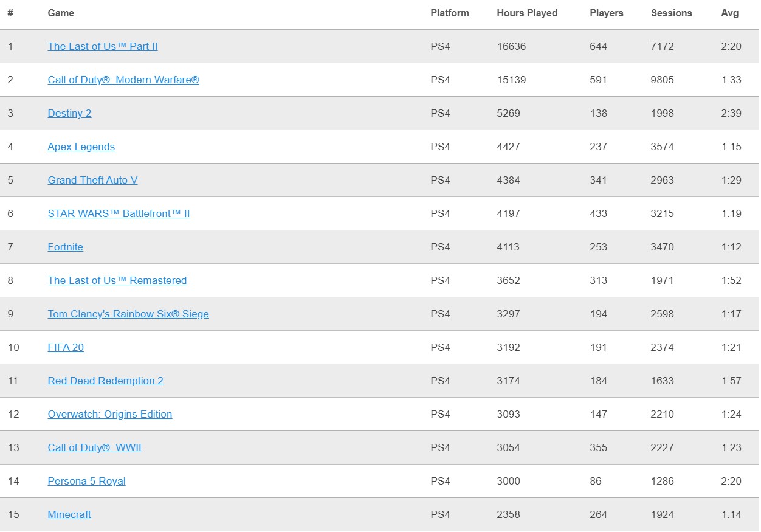Click the Sessions column header

pos(671,13)
